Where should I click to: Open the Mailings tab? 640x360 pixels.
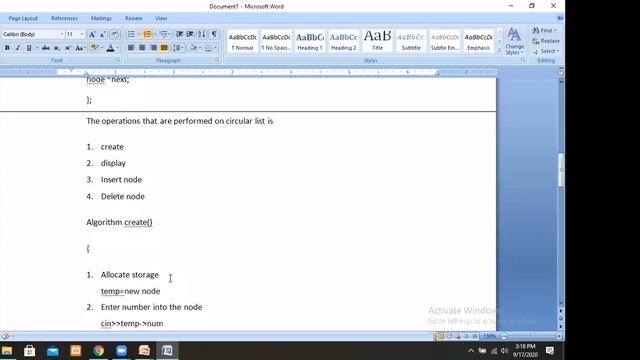pyautogui.click(x=101, y=18)
